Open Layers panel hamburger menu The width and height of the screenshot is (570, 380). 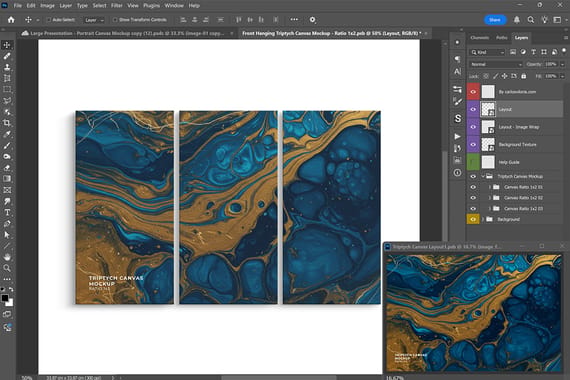pyautogui.click(x=566, y=37)
